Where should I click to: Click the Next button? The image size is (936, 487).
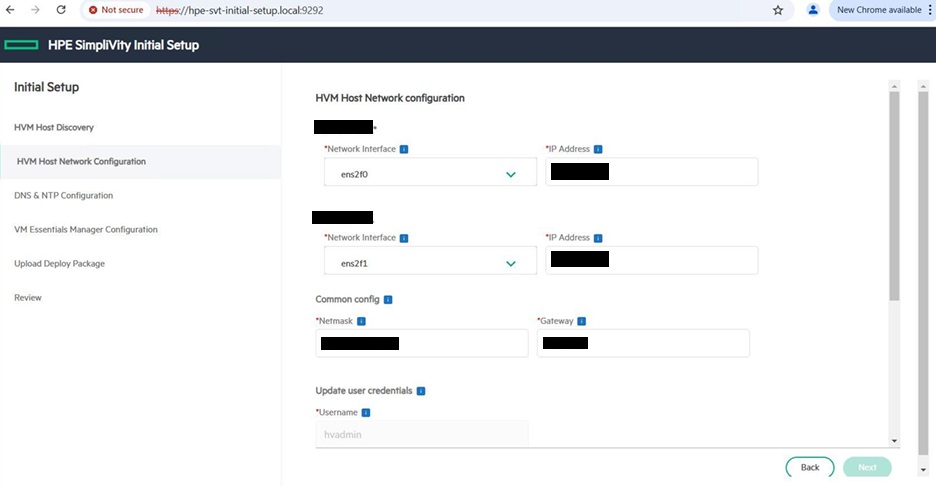867,467
